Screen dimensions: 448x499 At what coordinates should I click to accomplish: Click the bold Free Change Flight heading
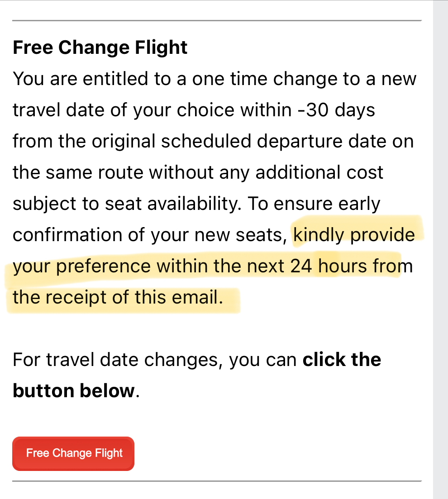(x=100, y=48)
